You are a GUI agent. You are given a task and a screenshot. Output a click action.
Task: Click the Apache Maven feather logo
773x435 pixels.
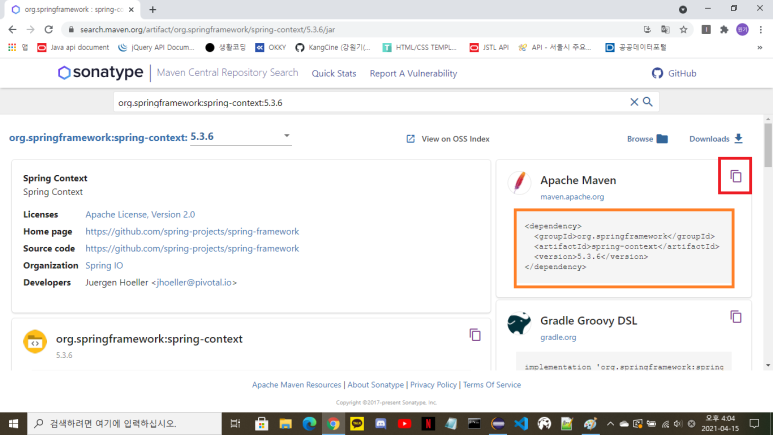[519, 182]
